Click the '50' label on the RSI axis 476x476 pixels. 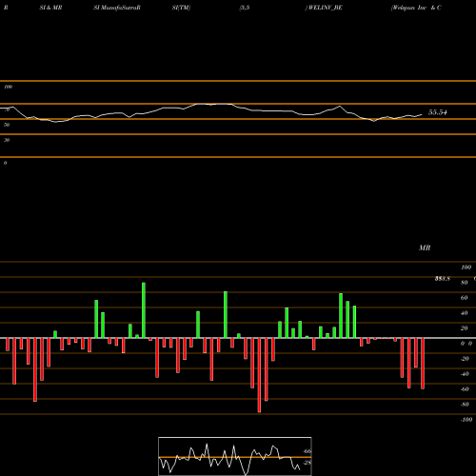(7, 125)
